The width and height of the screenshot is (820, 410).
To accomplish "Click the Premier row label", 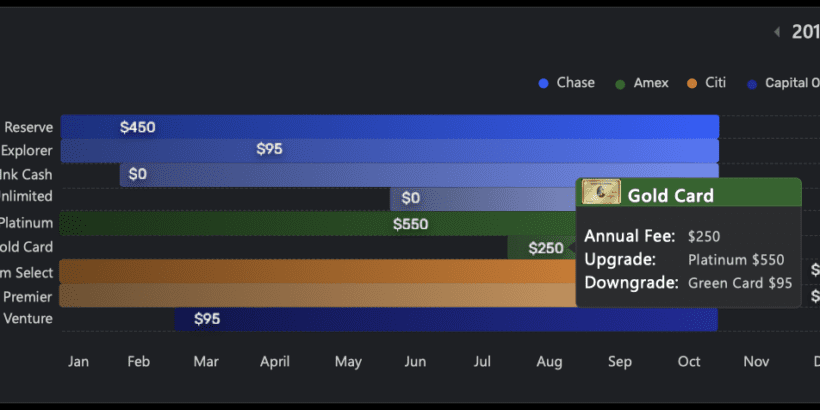I will [28, 297].
